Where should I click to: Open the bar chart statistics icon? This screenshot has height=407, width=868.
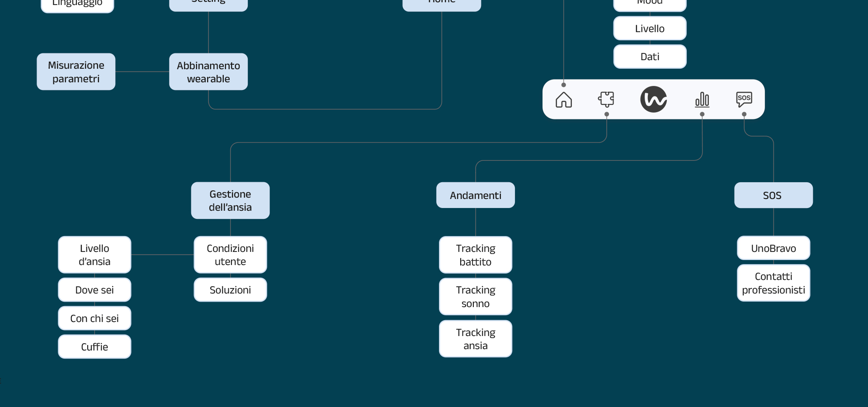pos(702,99)
